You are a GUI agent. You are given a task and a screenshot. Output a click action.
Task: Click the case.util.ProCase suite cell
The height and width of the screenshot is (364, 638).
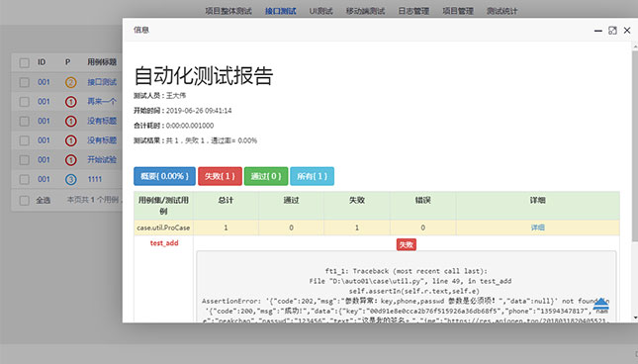(163, 227)
